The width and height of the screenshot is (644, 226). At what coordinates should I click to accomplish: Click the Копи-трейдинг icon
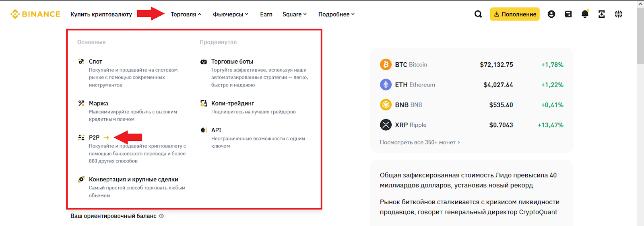click(x=204, y=103)
